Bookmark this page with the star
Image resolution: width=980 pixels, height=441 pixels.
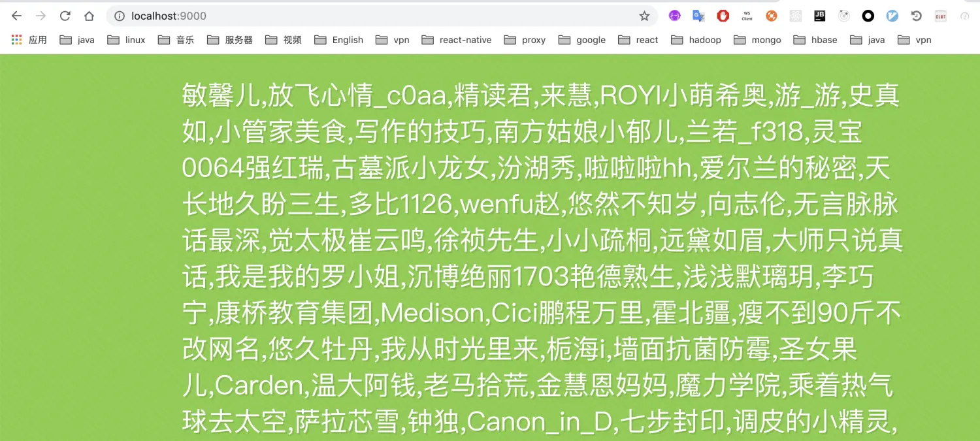coord(644,16)
